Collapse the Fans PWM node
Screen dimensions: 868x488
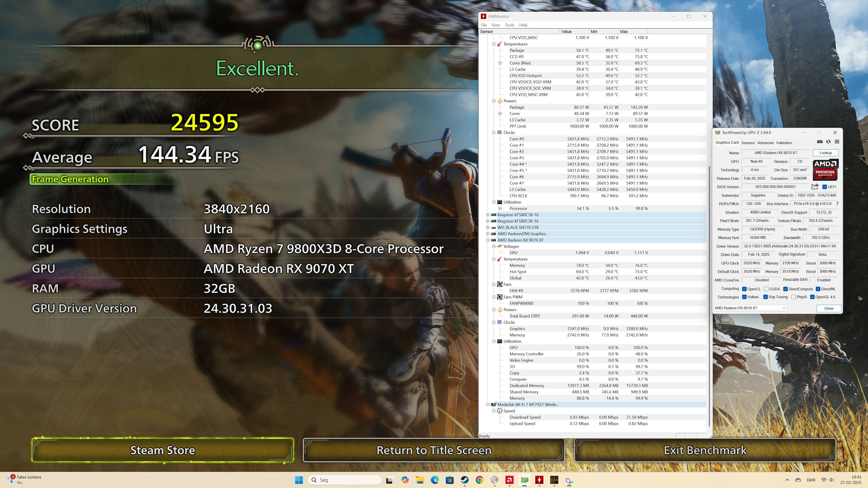[494, 297]
